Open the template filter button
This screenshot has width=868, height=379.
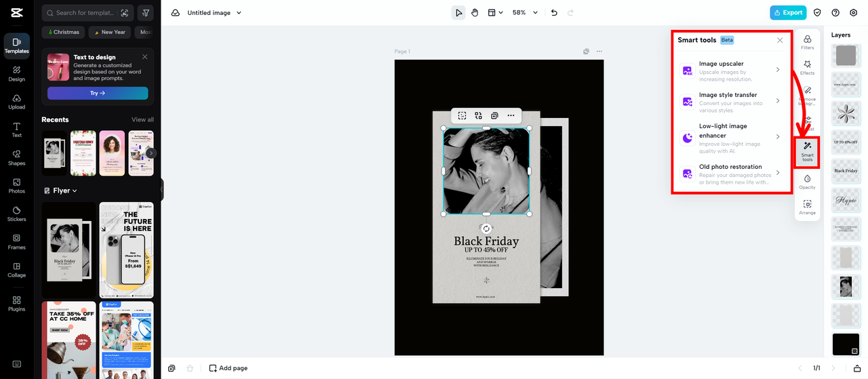[145, 13]
